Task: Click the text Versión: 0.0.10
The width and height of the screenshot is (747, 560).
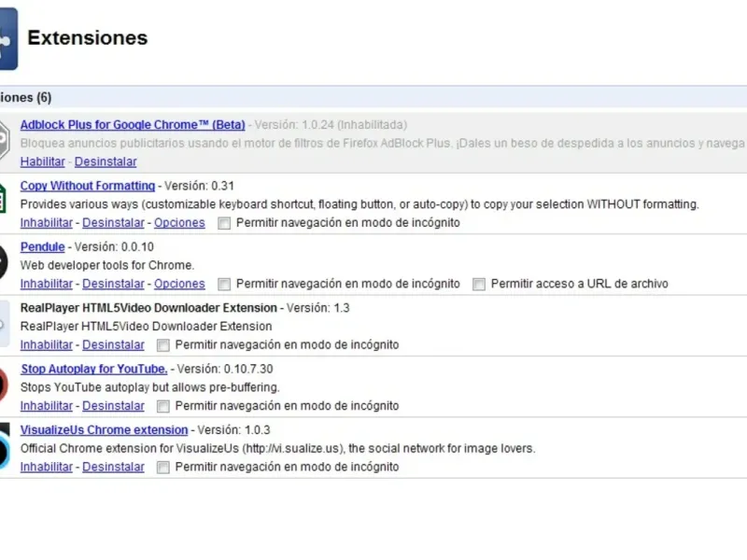Action: 114,246
